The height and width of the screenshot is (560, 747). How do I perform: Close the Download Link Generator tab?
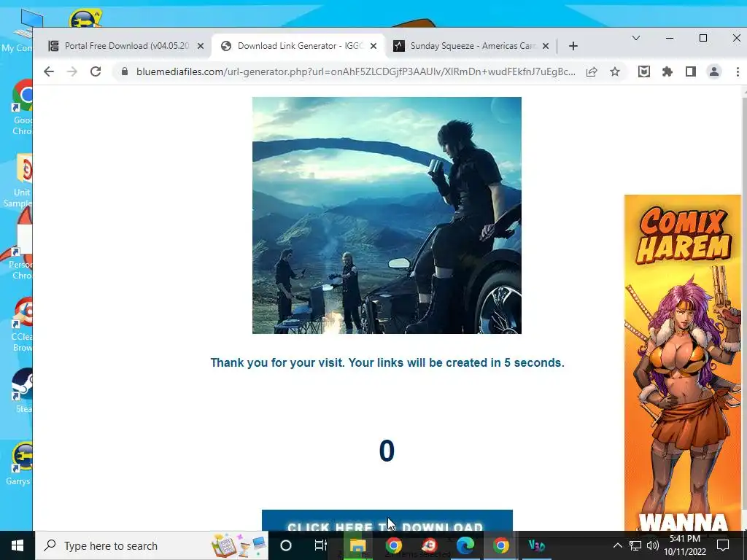click(373, 46)
